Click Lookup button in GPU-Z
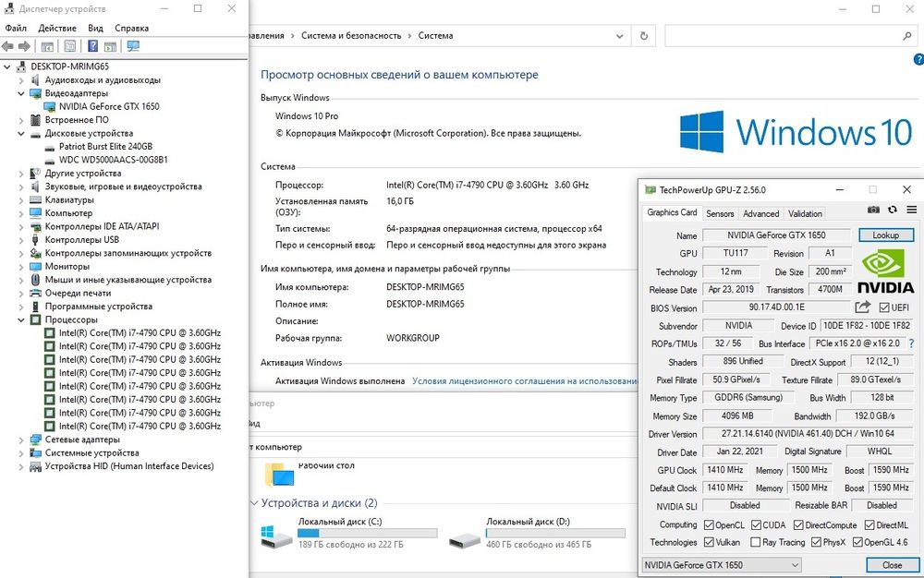 (x=886, y=235)
